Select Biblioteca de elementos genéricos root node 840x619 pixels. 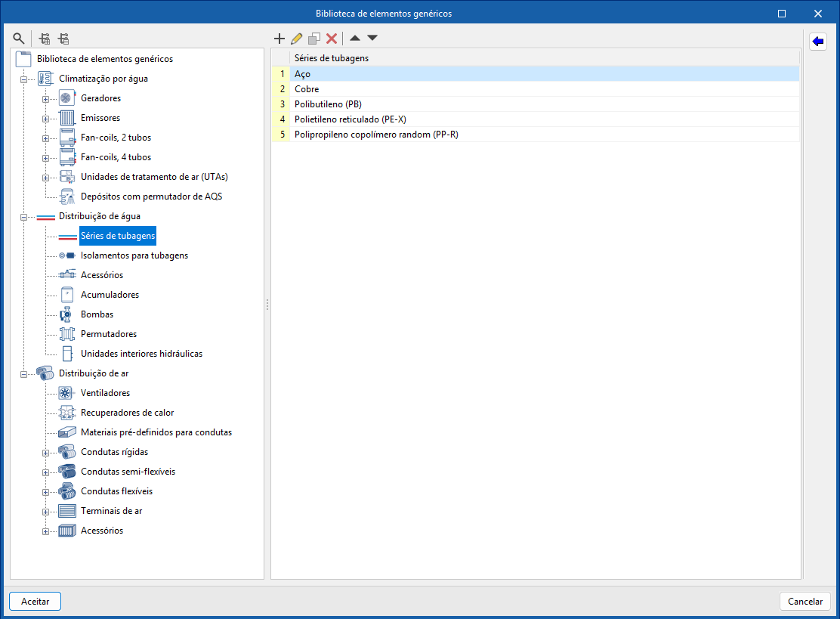(104, 59)
